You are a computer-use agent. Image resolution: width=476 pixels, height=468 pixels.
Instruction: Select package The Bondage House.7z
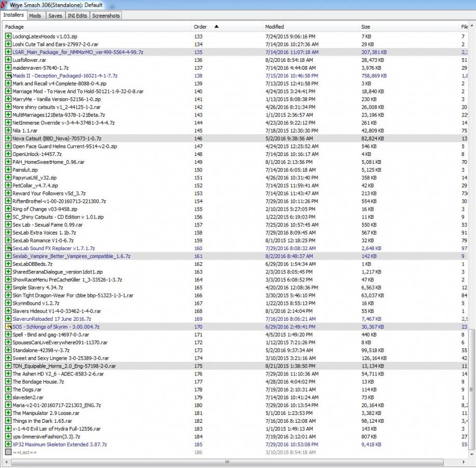tap(38, 382)
